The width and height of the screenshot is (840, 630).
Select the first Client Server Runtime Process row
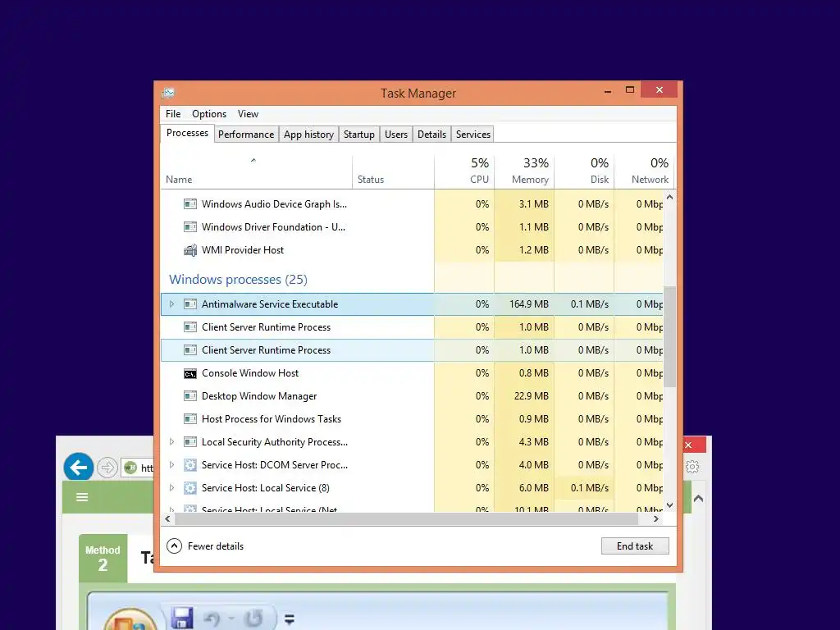[x=412, y=327]
